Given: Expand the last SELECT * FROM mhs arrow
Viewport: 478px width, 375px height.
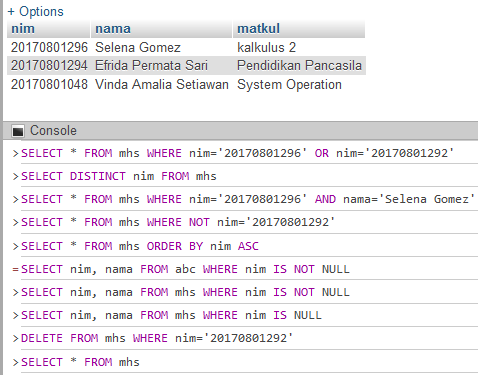Looking at the screenshot, I should click(x=15, y=362).
